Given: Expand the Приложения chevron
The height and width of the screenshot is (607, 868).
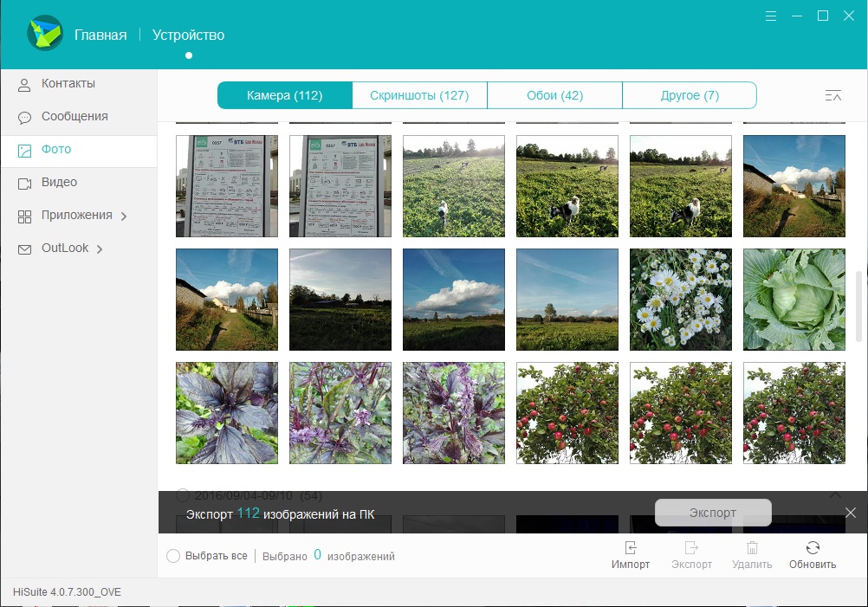Looking at the screenshot, I should 124,216.
